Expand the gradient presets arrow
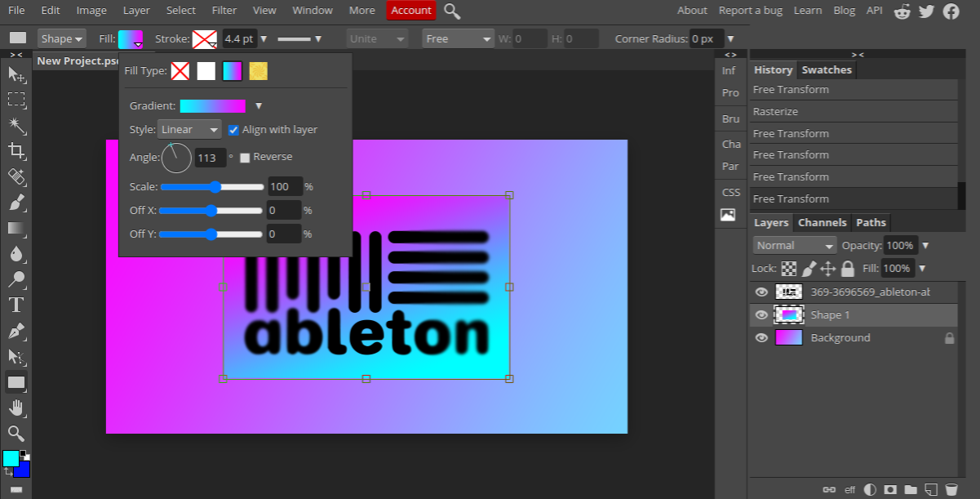This screenshot has width=980, height=499. click(x=259, y=106)
